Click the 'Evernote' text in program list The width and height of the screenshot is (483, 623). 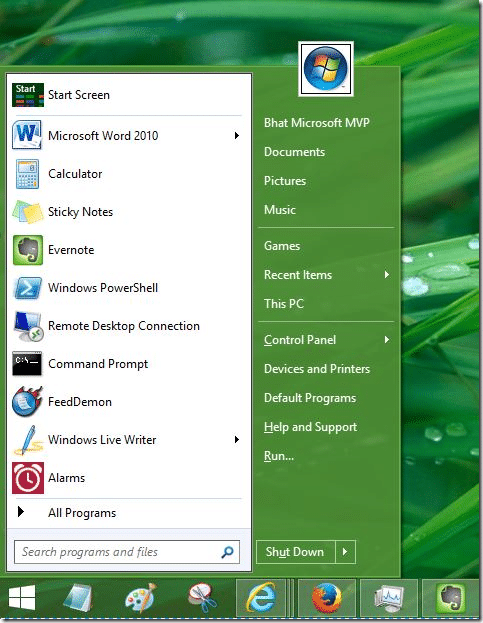71,250
